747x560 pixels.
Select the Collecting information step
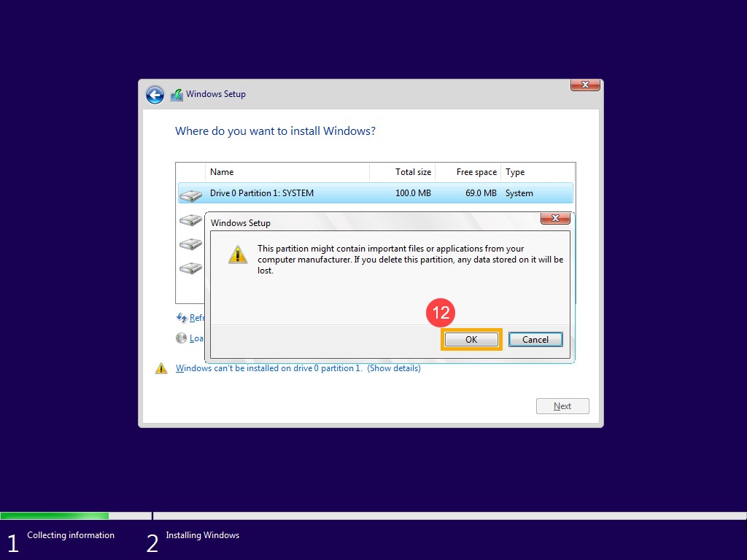coord(71,534)
